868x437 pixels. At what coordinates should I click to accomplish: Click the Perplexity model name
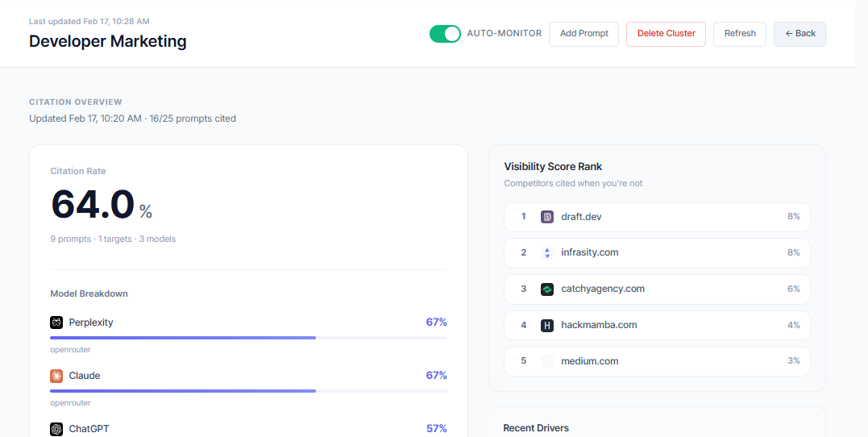91,323
